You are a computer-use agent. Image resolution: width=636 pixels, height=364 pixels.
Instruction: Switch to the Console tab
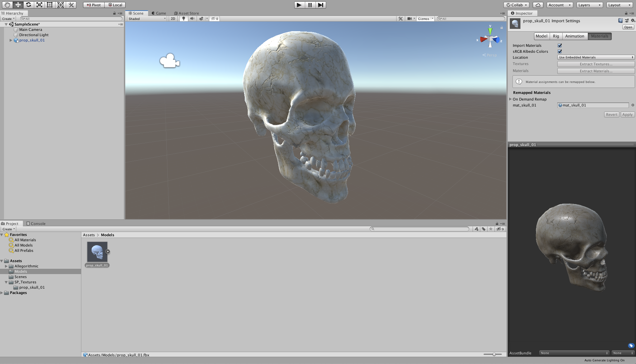point(36,224)
